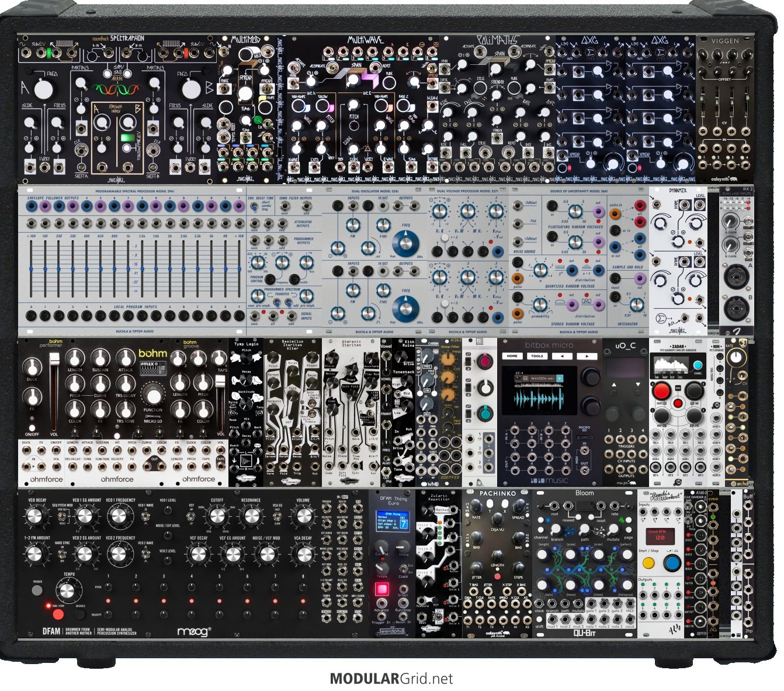Click the right arrow button on bitbox micro
Screen dimensions: 784x691
coord(586,355)
